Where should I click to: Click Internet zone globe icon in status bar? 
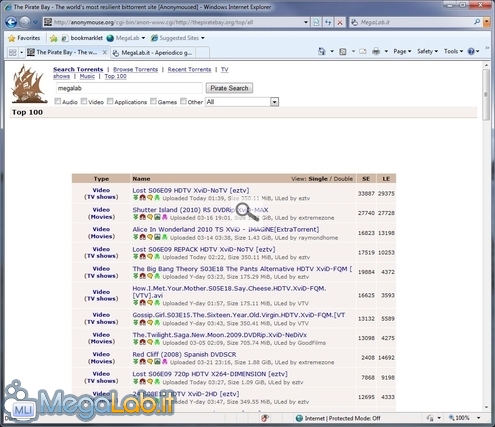pyautogui.click(x=299, y=418)
